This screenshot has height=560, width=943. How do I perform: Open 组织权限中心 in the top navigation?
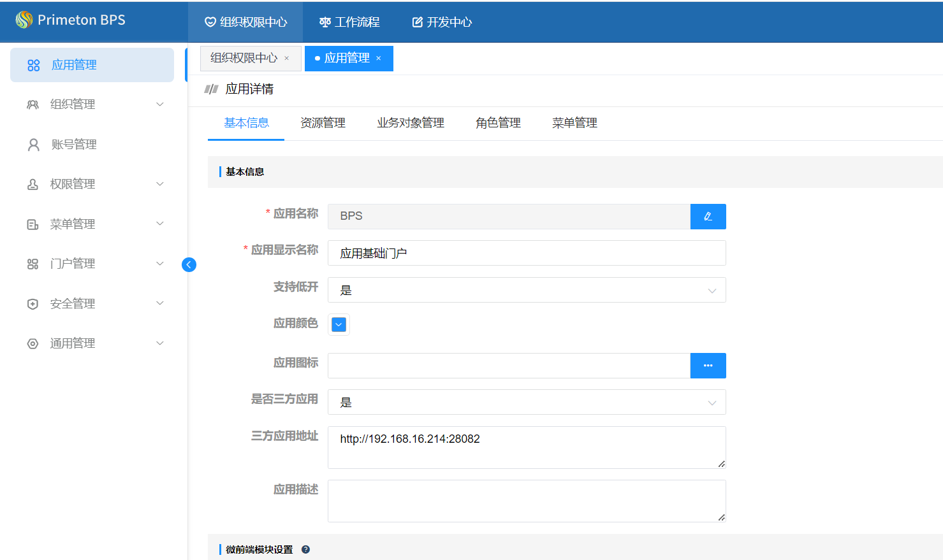245,22
